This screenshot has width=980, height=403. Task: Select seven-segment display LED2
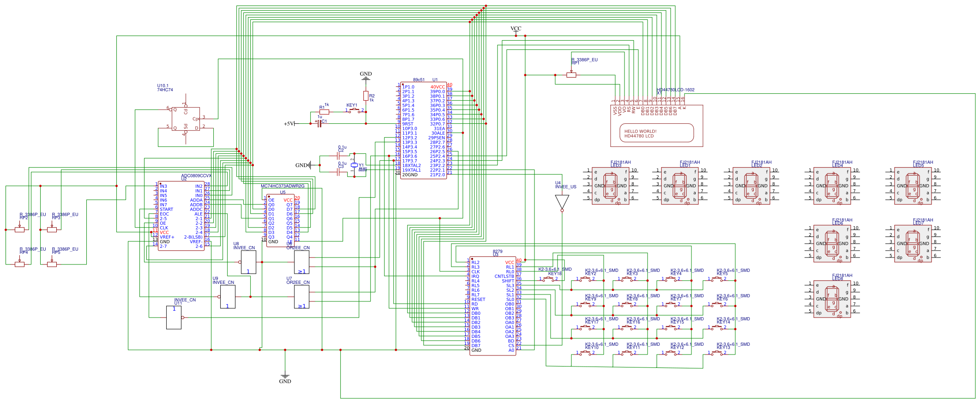[x=751, y=186]
